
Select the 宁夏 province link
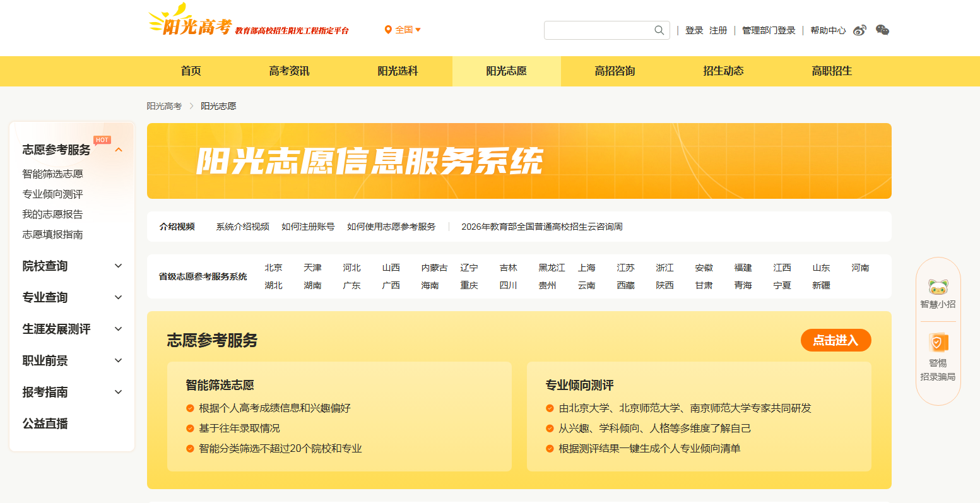[x=782, y=285]
